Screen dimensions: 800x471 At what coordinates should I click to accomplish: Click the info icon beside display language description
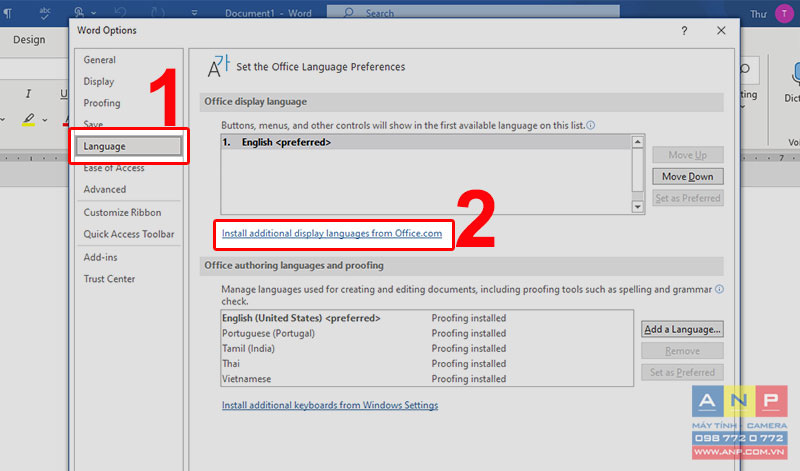point(591,125)
